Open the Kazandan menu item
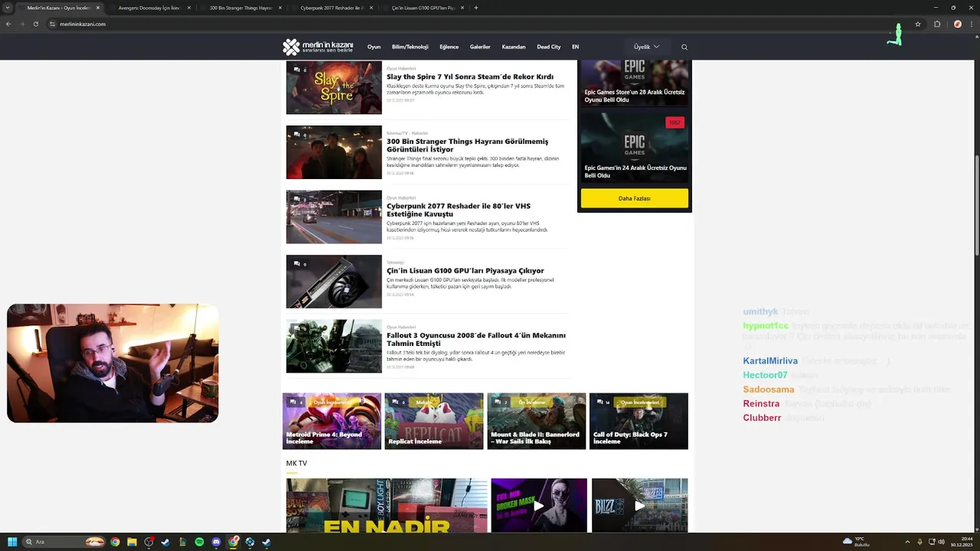980x551 pixels. point(514,47)
